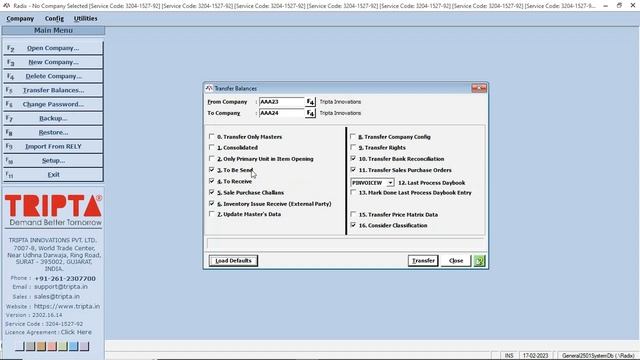Toggle Inventory Issue Receive (External Party)
Image resolution: width=640 pixels, height=360 pixels.
211,203
